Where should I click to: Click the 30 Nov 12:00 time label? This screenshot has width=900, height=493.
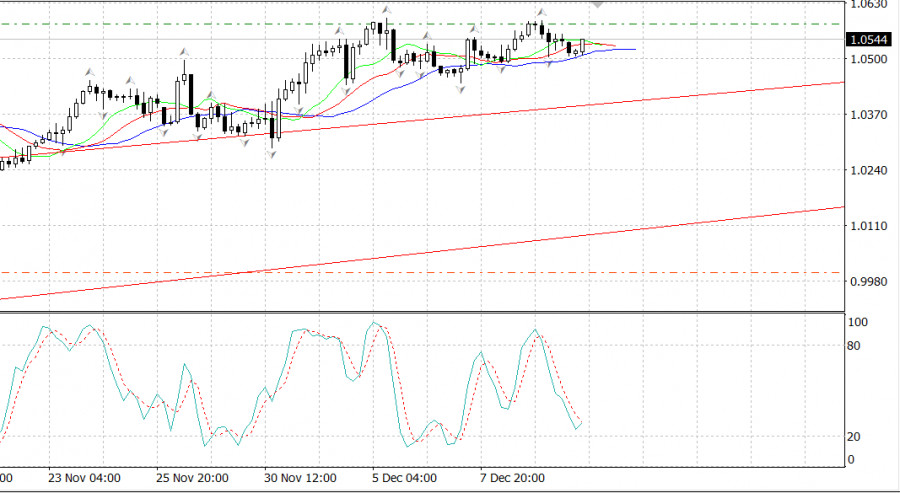coord(299,478)
